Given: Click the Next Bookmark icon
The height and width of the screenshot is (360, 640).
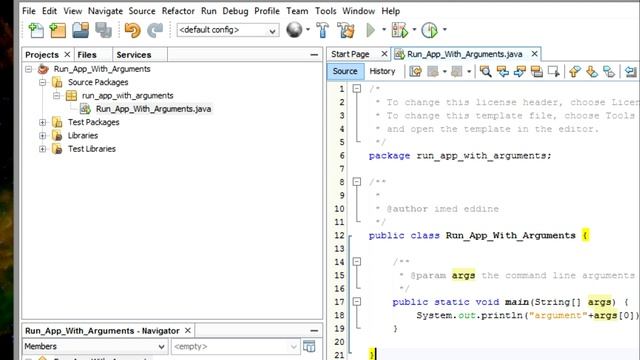Looking at the screenshot, I should pyautogui.click(x=592, y=72).
